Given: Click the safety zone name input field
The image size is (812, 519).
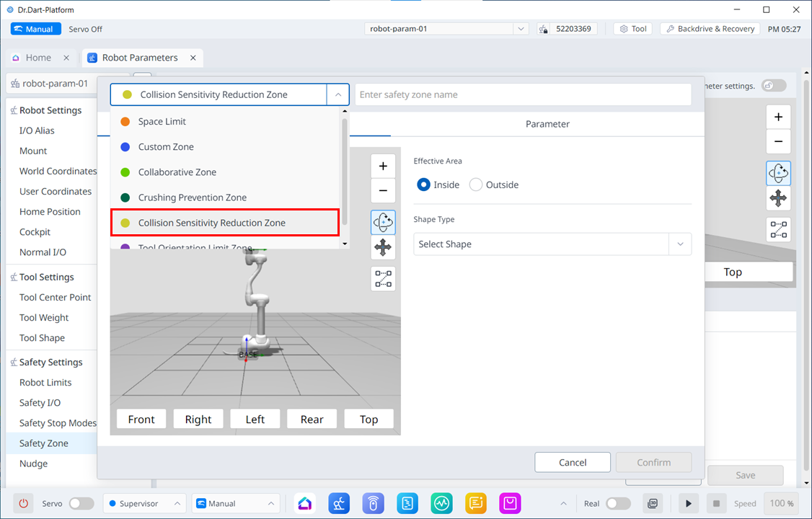Looking at the screenshot, I should click(x=522, y=94).
